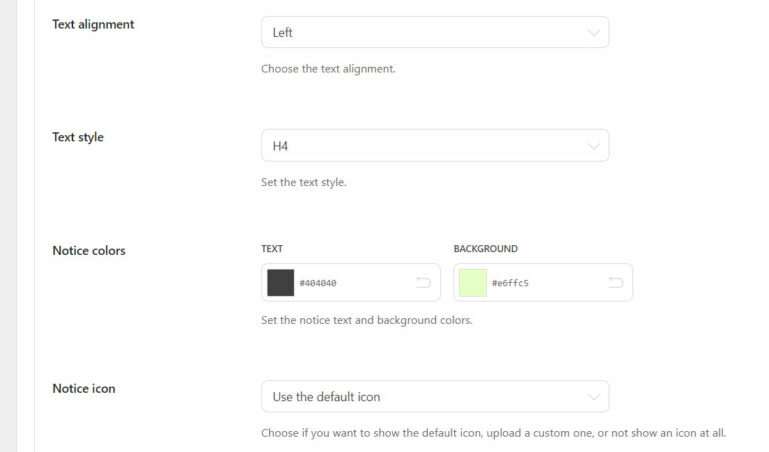Click the Notice icon setting label
This screenshot has height=452, width=769.
coord(84,388)
